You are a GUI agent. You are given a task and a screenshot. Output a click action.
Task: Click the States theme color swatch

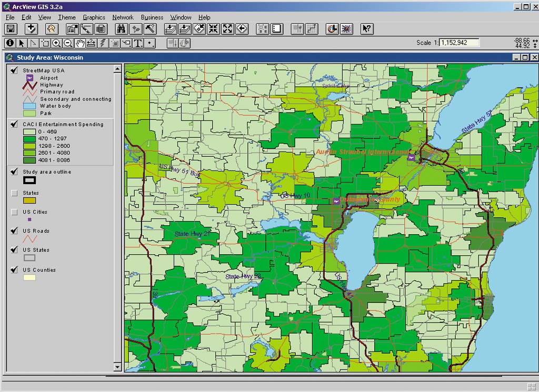29,200
